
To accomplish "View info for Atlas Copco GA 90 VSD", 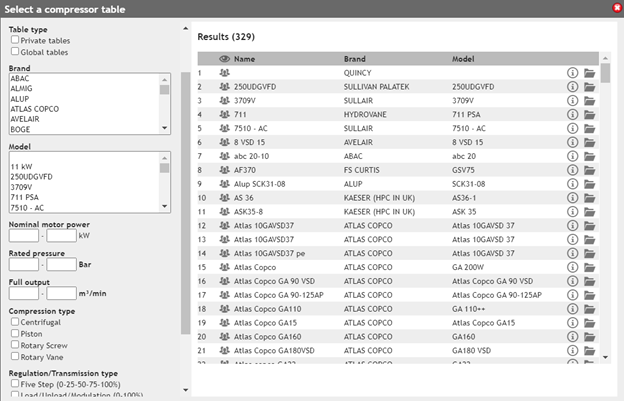I will [x=572, y=281].
